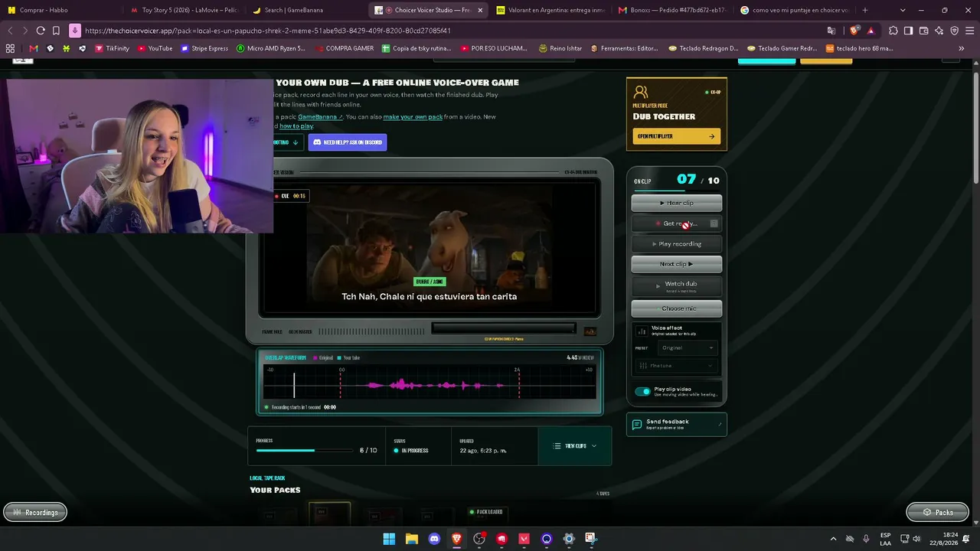Open a new browser tab with the plus
This screenshot has width=980, height=551.
[x=865, y=10]
